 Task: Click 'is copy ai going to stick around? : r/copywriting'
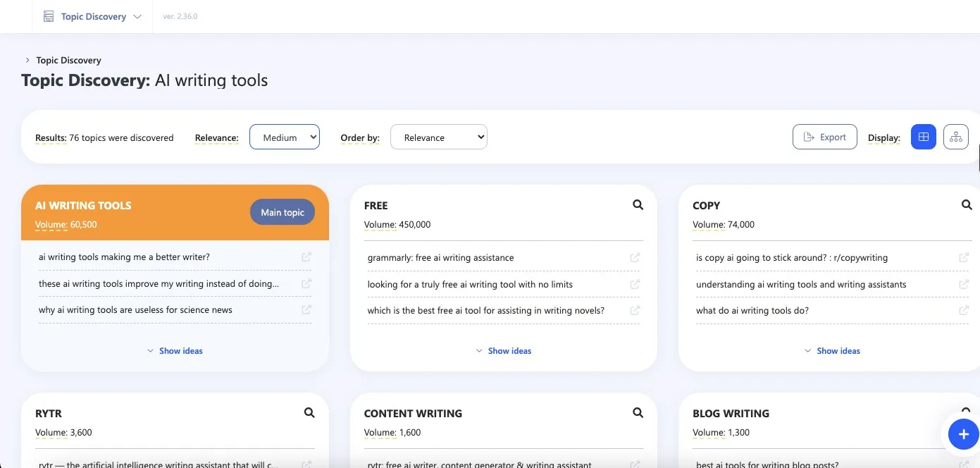click(x=792, y=258)
